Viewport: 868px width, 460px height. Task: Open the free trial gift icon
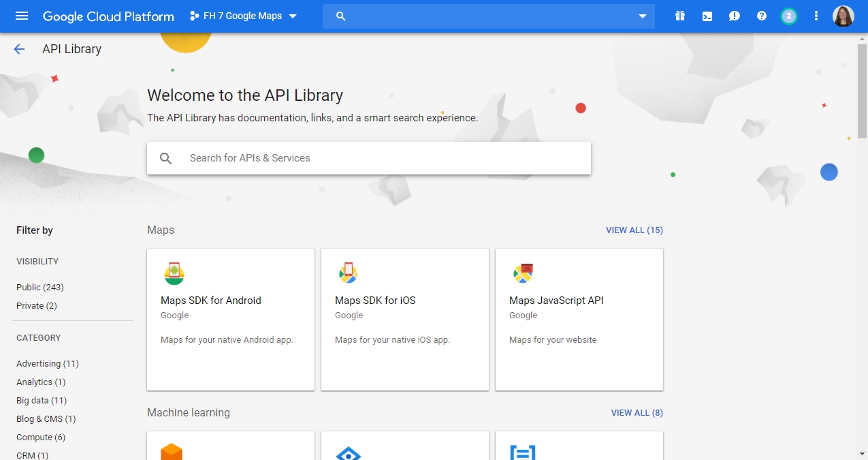(680, 16)
